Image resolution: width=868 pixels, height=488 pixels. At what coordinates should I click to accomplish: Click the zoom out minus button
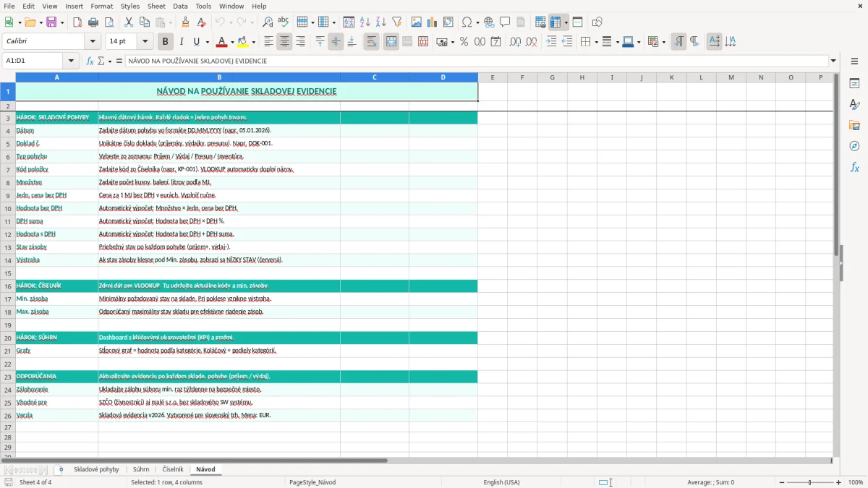point(783,482)
